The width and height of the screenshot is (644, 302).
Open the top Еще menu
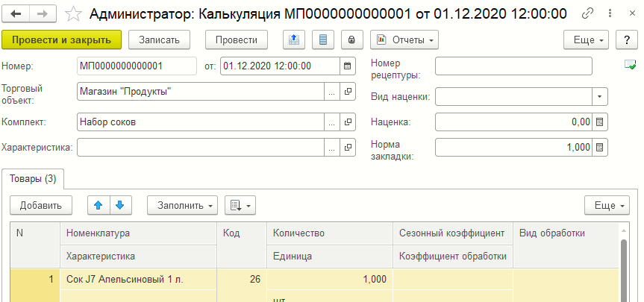point(586,40)
